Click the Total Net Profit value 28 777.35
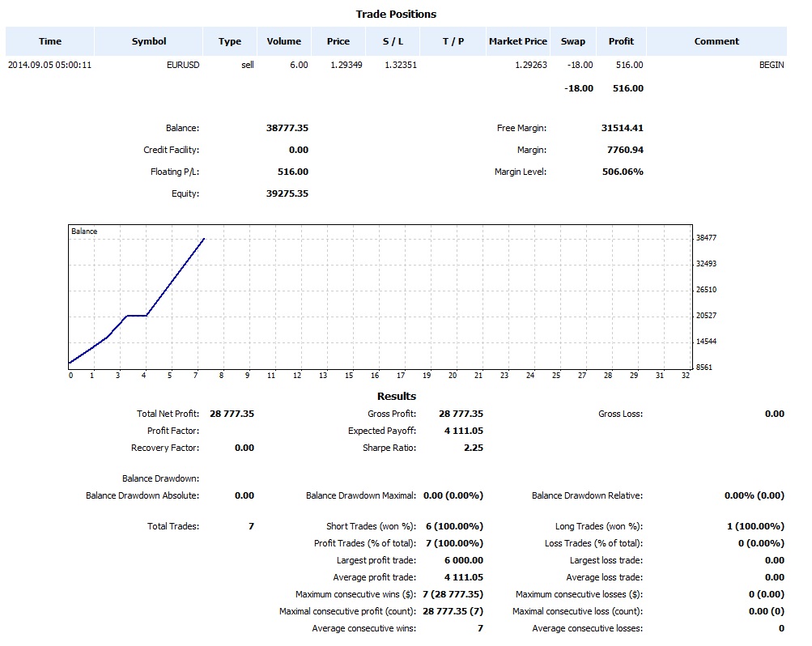 (232, 414)
